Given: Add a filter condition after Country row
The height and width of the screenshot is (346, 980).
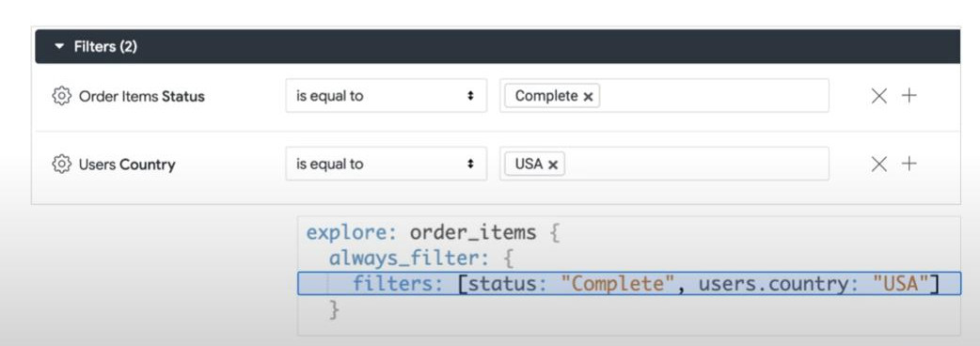Looking at the screenshot, I should tap(909, 164).
